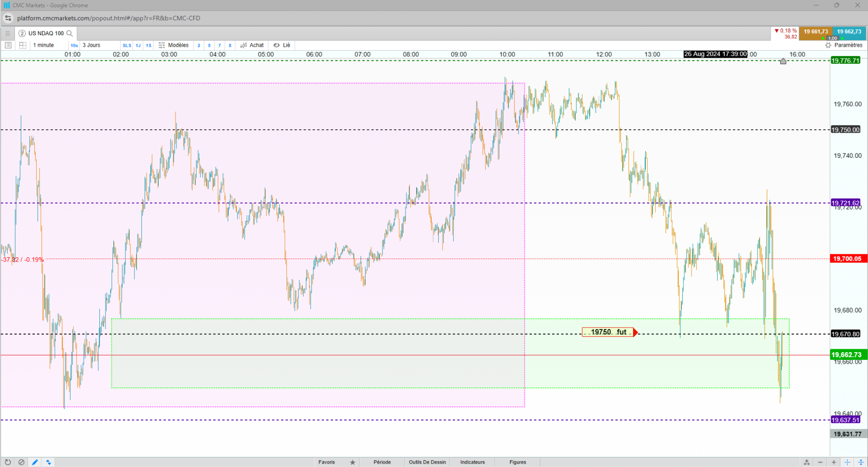The height and width of the screenshot is (467, 868).
Task: Click the 19,740.00 price axis label
Action: [x=847, y=156]
